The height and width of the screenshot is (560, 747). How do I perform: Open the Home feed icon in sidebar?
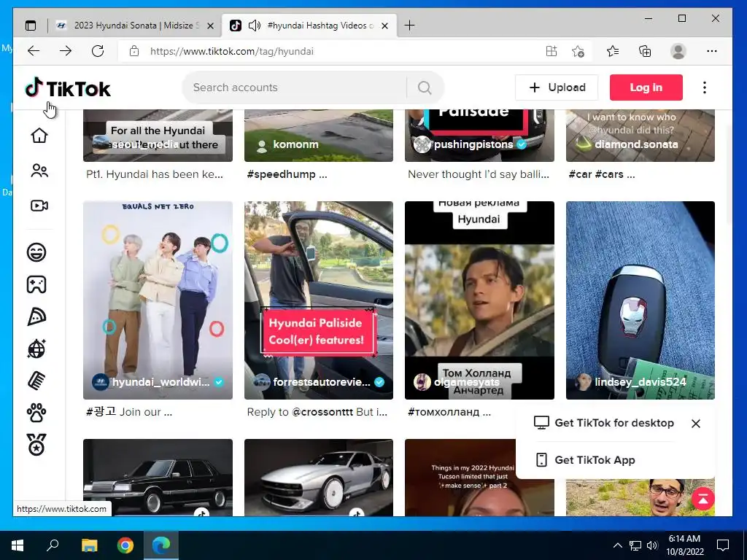tap(39, 136)
